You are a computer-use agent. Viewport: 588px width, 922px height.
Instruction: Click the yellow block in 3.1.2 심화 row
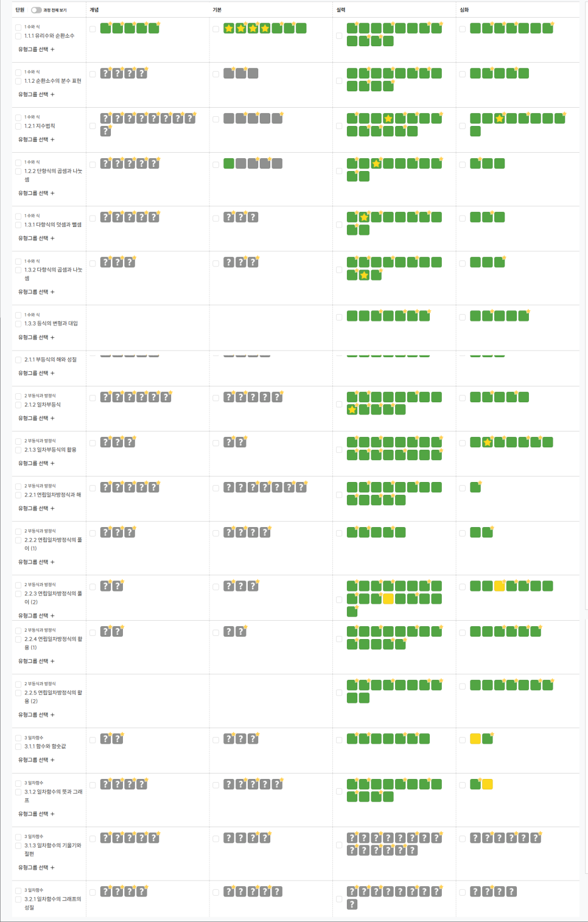click(x=487, y=784)
